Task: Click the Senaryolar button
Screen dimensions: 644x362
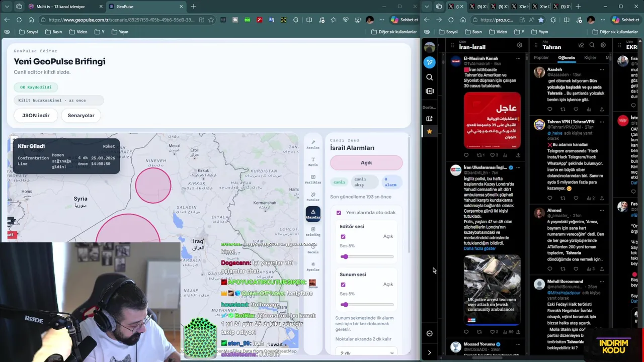Action: coord(81,115)
